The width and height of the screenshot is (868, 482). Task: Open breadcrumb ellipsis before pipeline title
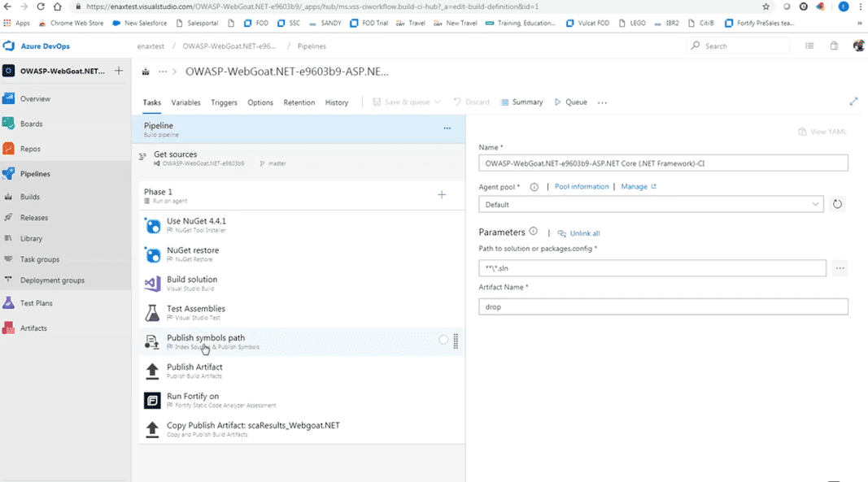pos(162,72)
